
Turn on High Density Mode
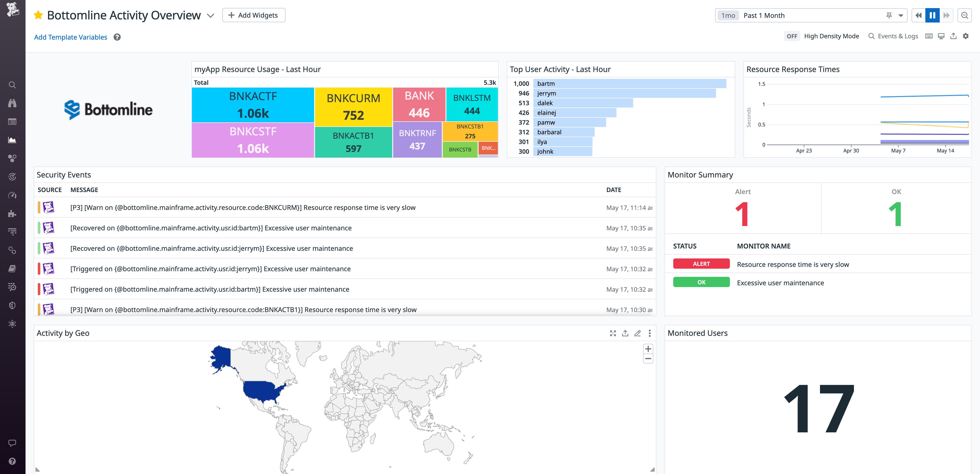(x=792, y=36)
